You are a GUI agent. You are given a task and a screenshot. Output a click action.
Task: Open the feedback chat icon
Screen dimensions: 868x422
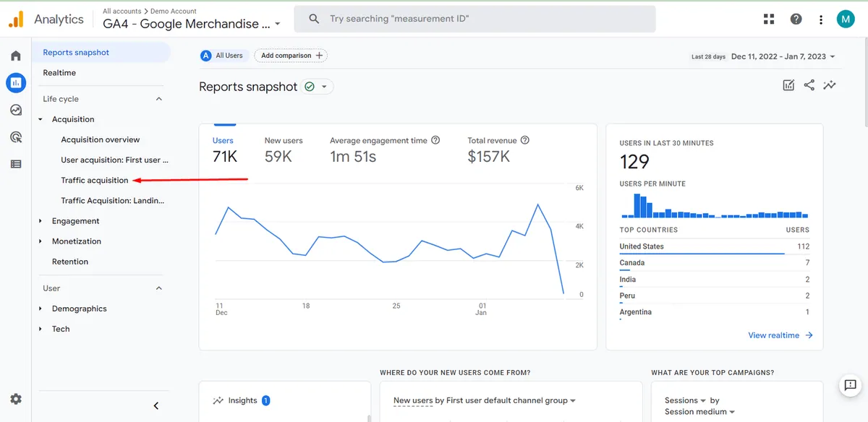pyautogui.click(x=850, y=386)
